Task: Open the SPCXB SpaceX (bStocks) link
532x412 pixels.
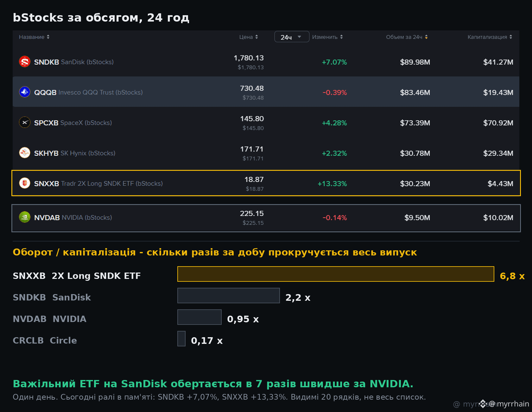Action: click(73, 123)
